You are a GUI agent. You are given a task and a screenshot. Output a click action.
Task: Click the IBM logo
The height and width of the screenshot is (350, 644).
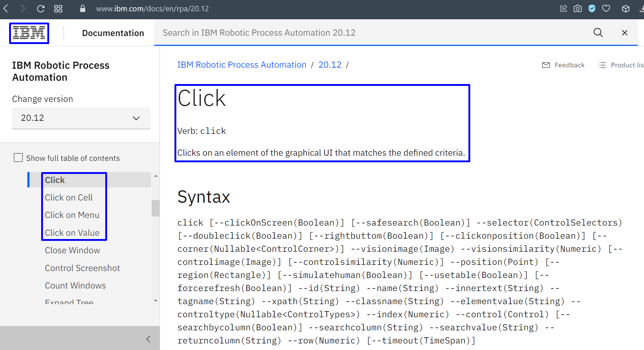pos(29,33)
